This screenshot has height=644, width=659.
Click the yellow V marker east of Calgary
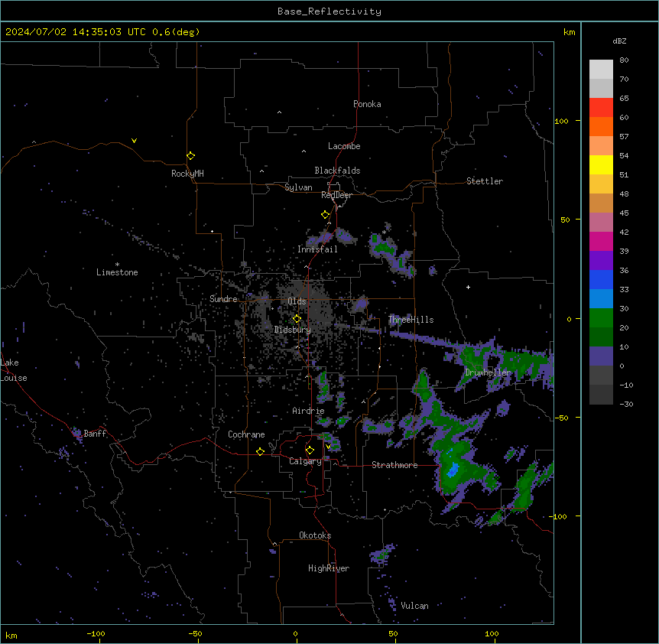[x=328, y=447]
